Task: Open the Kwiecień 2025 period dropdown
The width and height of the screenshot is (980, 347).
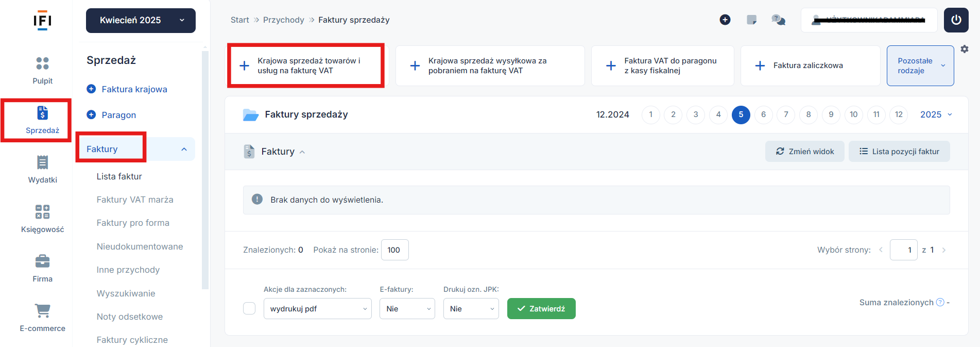Action: pos(141,21)
